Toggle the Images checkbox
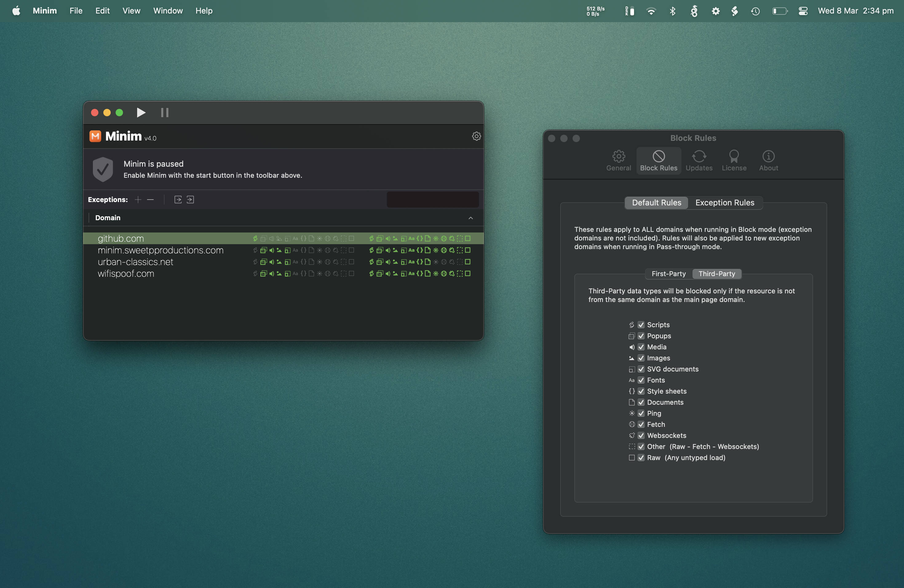The height and width of the screenshot is (588, 904). (x=641, y=358)
